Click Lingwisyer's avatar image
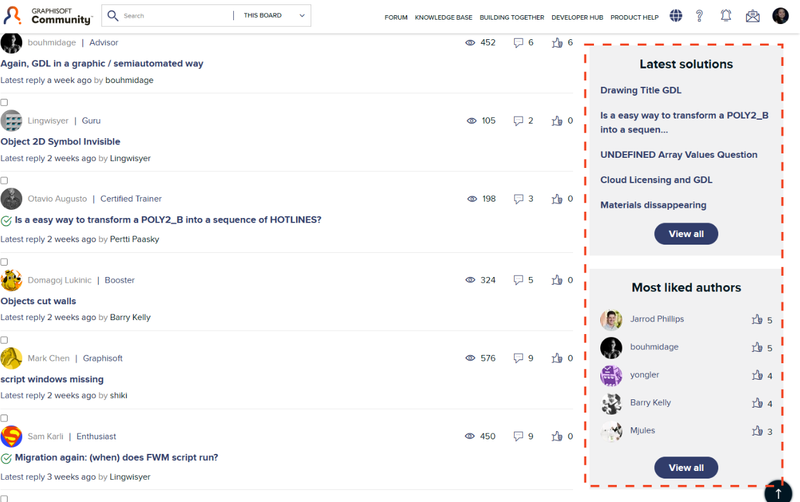 tap(11, 121)
